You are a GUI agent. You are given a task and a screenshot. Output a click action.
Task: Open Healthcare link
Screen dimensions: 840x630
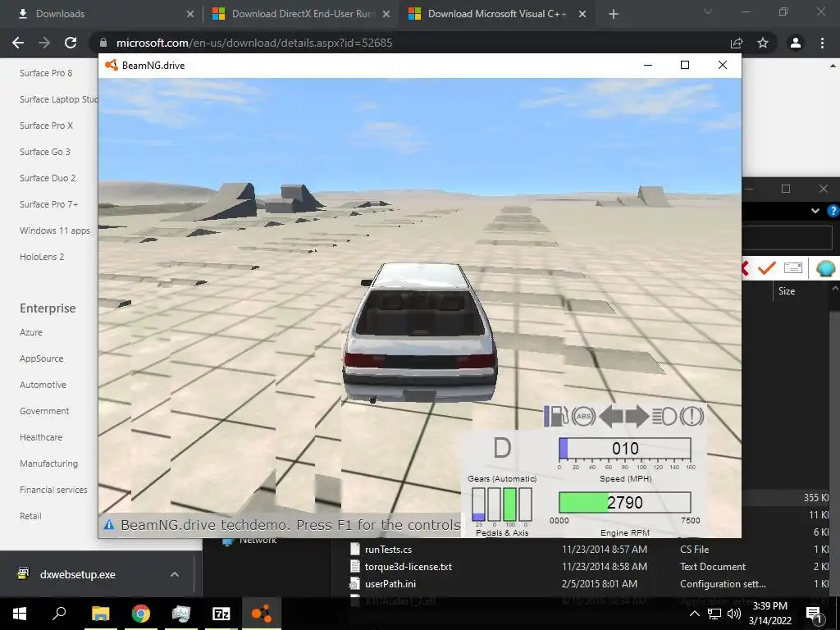pos(41,437)
